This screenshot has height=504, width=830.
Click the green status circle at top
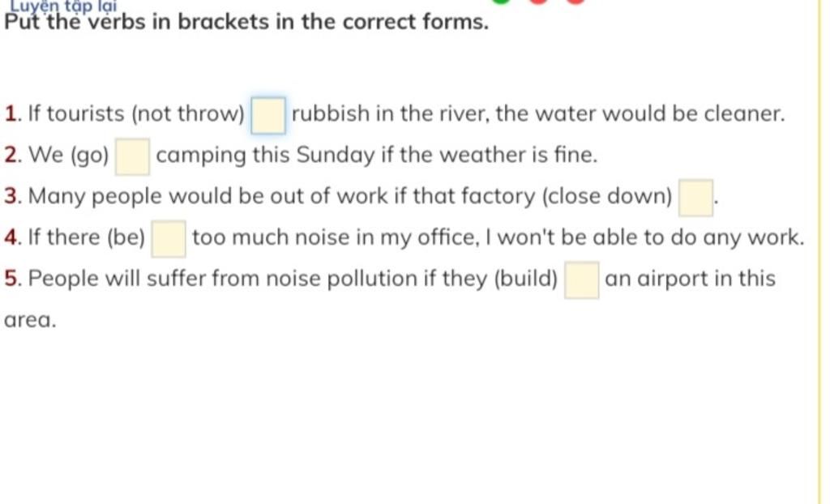point(501,1)
